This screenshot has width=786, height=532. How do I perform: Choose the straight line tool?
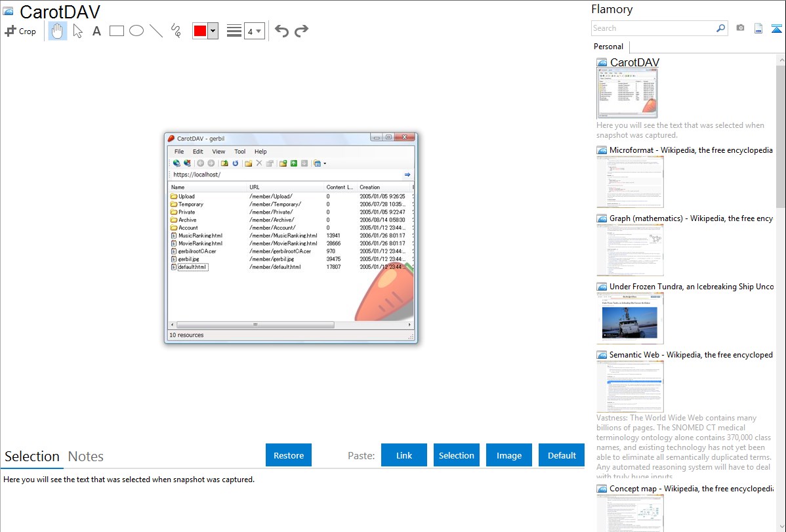click(156, 31)
